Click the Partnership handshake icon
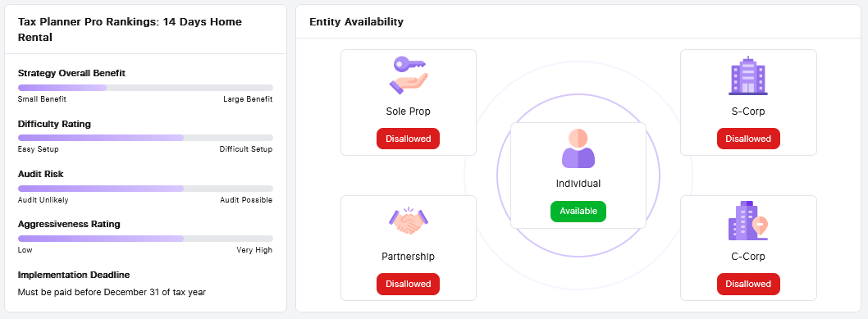 click(x=408, y=221)
